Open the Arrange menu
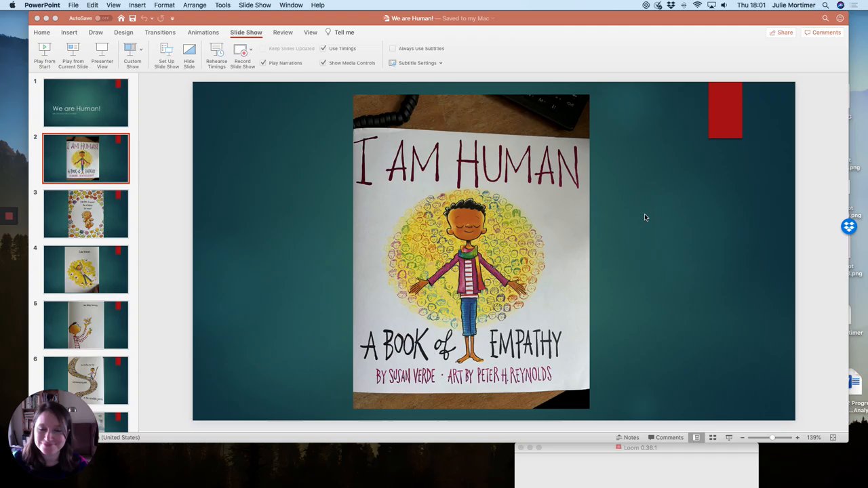The width and height of the screenshot is (868, 488). [x=195, y=5]
